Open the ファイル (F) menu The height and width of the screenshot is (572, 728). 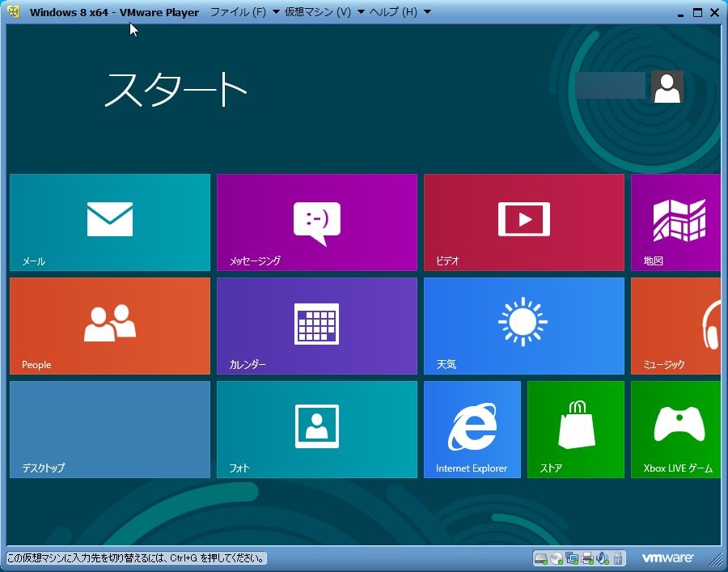[238, 12]
